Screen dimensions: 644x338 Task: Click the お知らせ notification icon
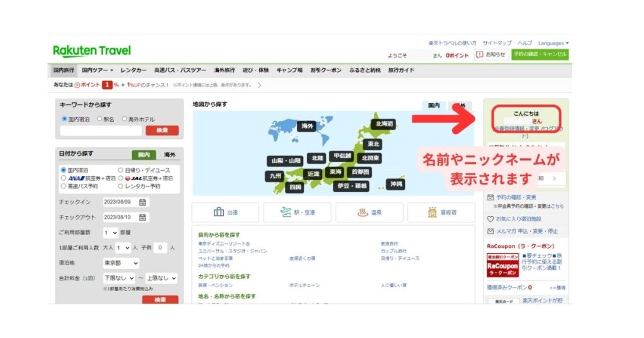tap(479, 55)
